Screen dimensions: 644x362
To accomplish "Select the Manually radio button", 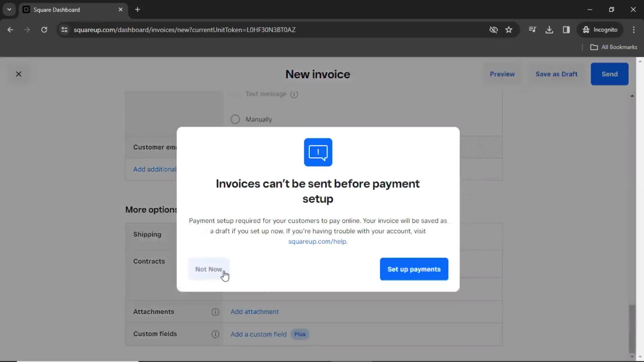I will pyautogui.click(x=235, y=119).
